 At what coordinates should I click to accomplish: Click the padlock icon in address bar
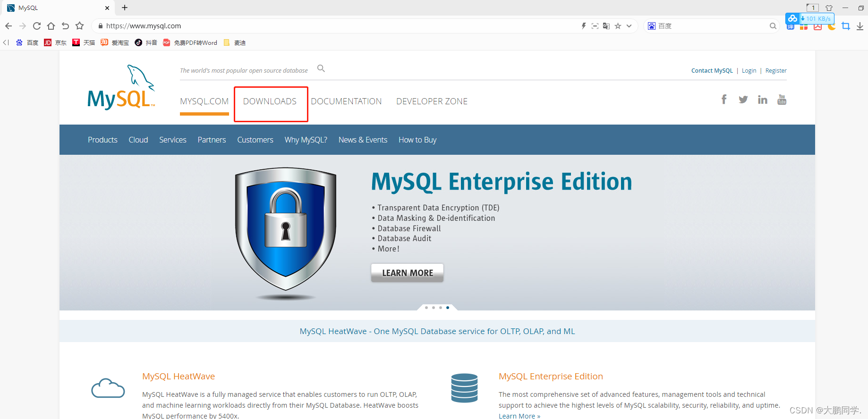pos(100,26)
